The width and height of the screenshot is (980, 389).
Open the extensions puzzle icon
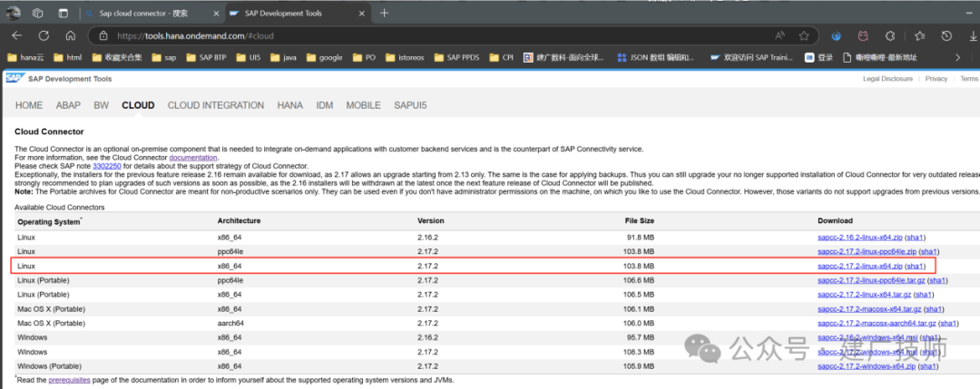click(x=891, y=35)
